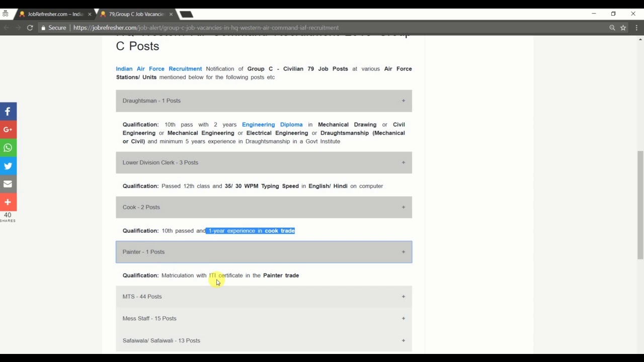This screenshot has height=362, width=644.
Task: Click 'Matriculation with ITI certificate' text
Action: click(x=202, y=276)
